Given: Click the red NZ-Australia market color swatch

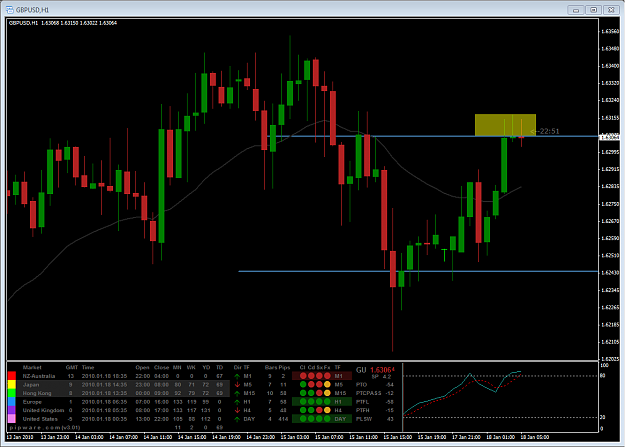Looking at the screenshot, I should 12,376.
